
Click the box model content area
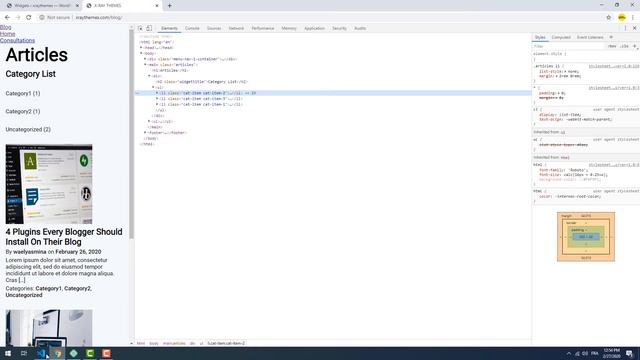tap(586, 237)
